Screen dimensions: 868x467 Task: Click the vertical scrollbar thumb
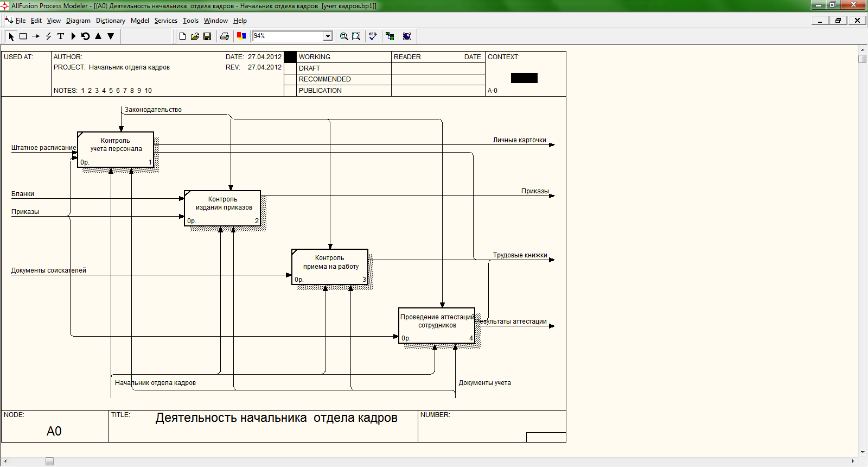click(x=863, y=59)
